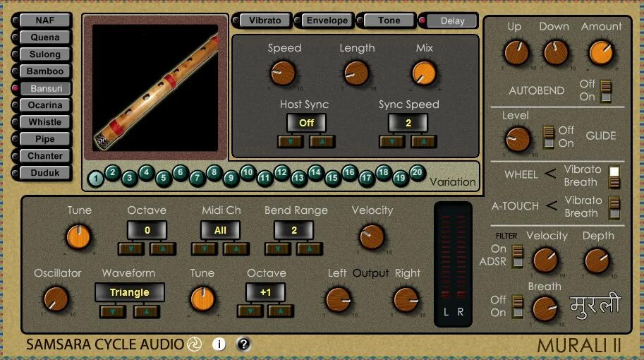Screen dimensions: 644x360
Task: Select next oscillator Waveform
Action: click(147, 311)
